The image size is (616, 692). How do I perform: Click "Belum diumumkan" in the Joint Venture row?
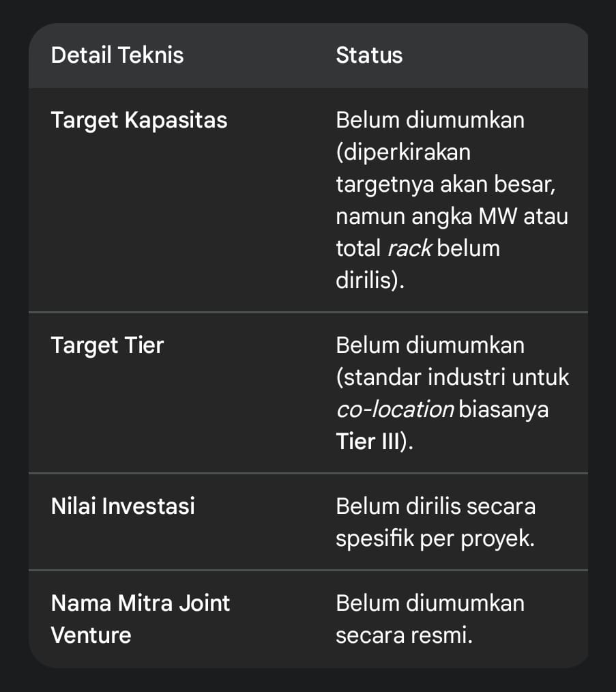coord(430,603)
